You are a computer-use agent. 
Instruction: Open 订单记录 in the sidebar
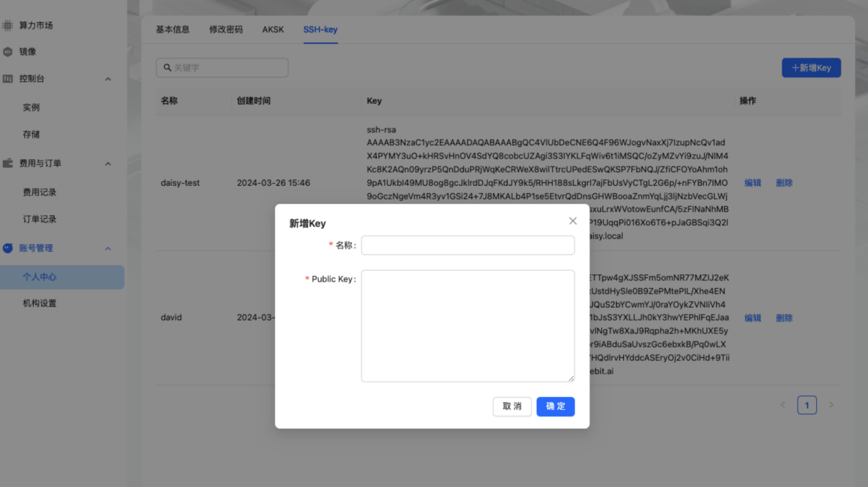pyautogui.click(x=40, y=219)
